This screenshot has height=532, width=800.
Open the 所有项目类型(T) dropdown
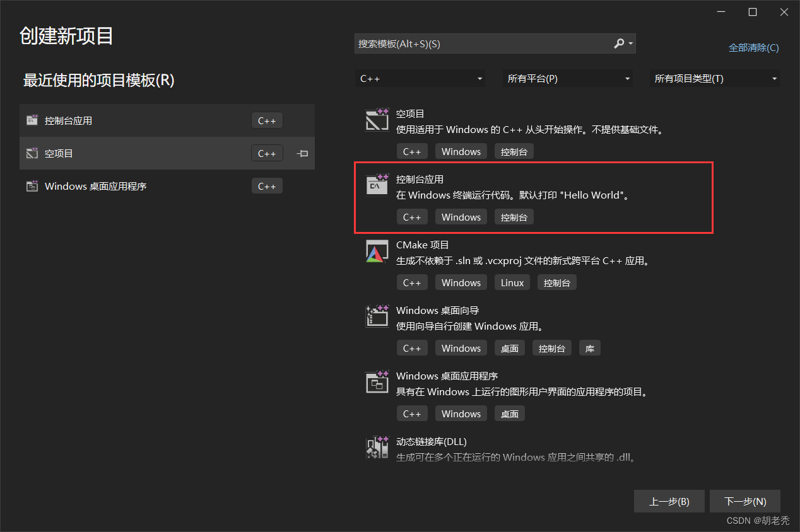(715, 79)
